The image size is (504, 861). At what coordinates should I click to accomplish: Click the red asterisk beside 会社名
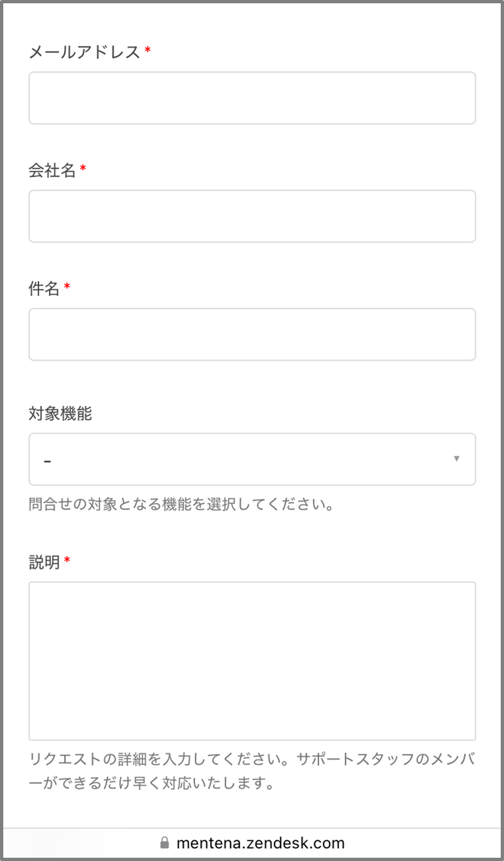[83, 169]
